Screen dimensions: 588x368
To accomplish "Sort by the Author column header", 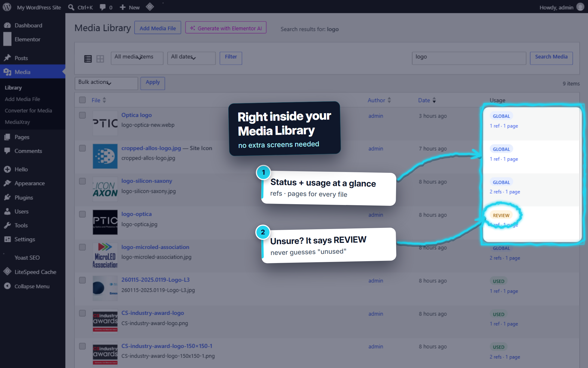I will (x=379, y=100).
